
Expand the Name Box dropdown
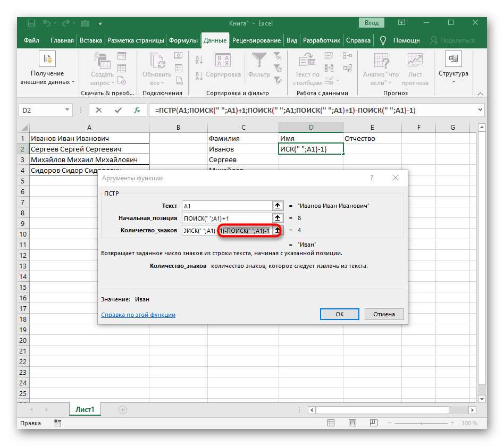68,110
